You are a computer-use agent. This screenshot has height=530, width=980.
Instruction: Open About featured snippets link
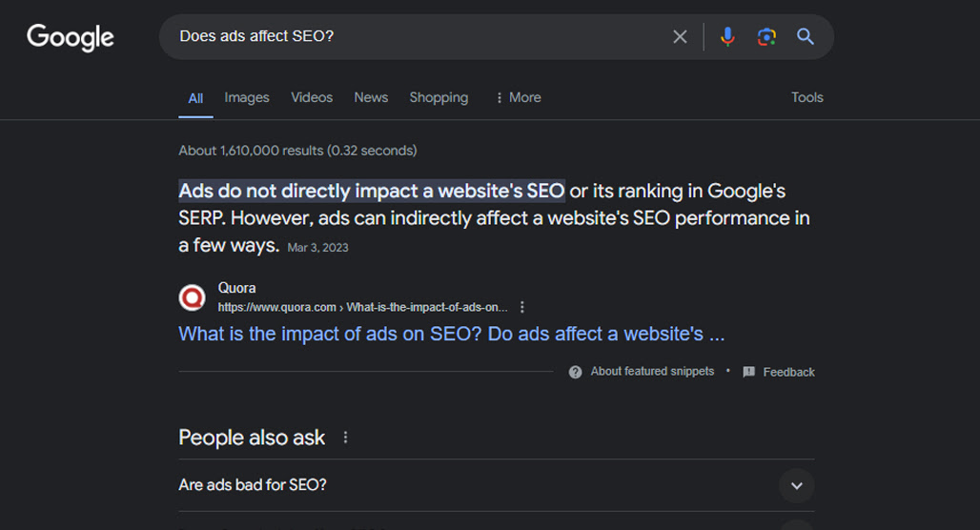coord(652,371)
